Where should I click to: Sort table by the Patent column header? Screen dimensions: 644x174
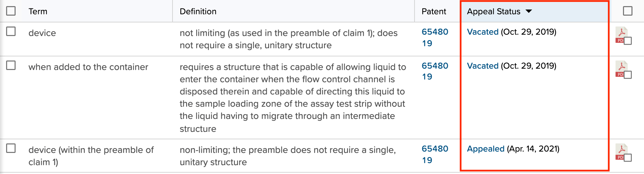pos(434,11)
